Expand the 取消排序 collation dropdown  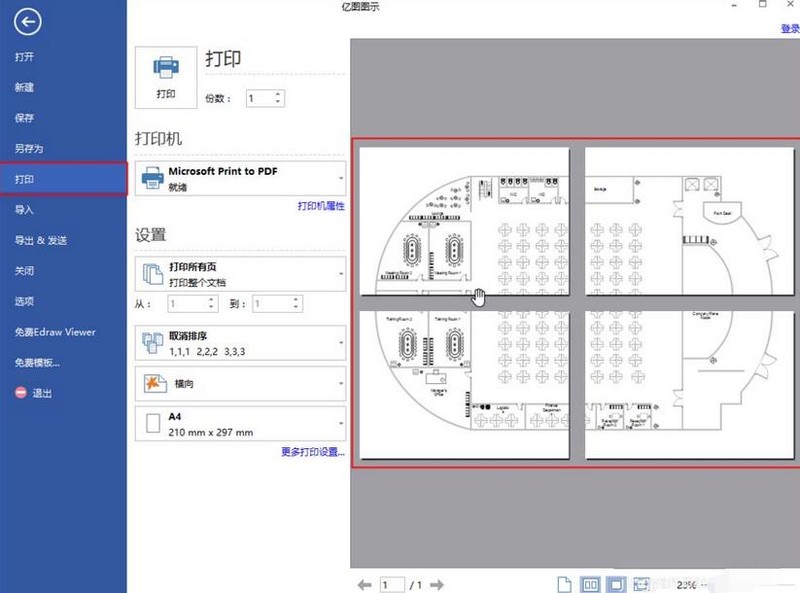click(x=240, y=343)
